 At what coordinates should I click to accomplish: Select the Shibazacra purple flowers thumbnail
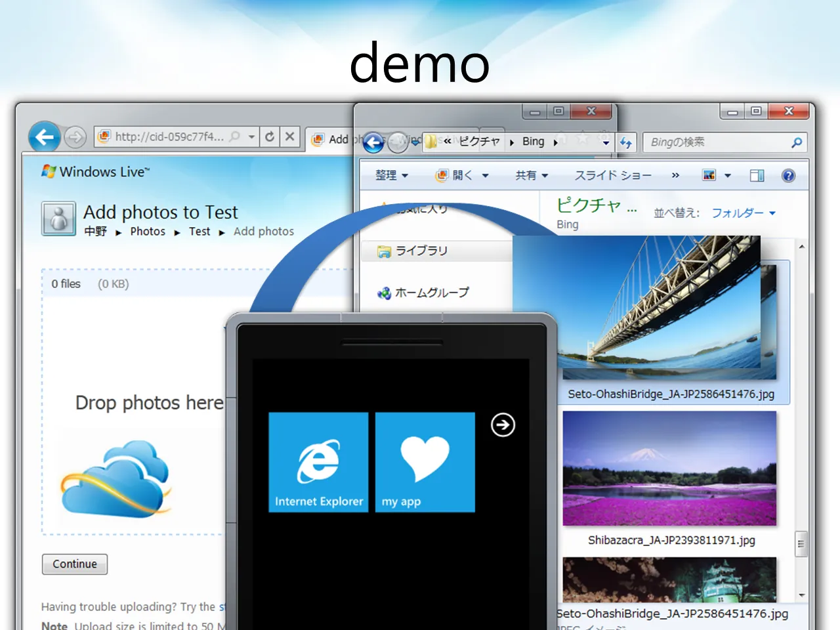[669, 468]
